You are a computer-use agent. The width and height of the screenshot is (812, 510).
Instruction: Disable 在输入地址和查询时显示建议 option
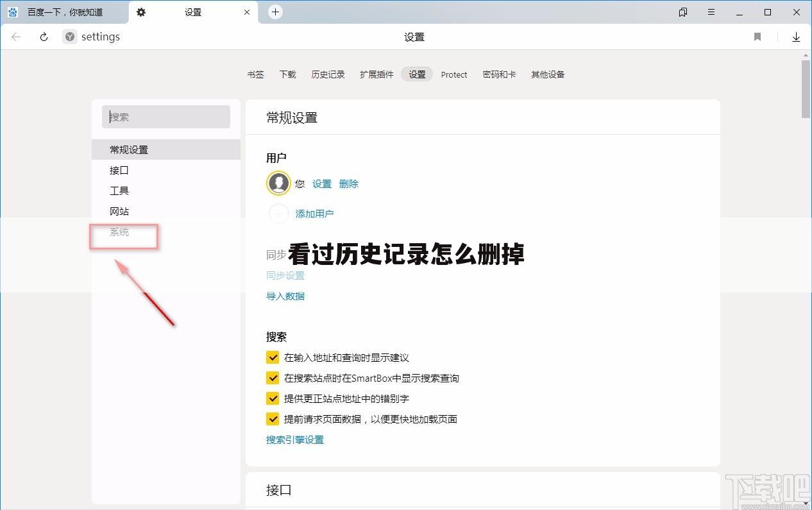(x=273, y=357)
